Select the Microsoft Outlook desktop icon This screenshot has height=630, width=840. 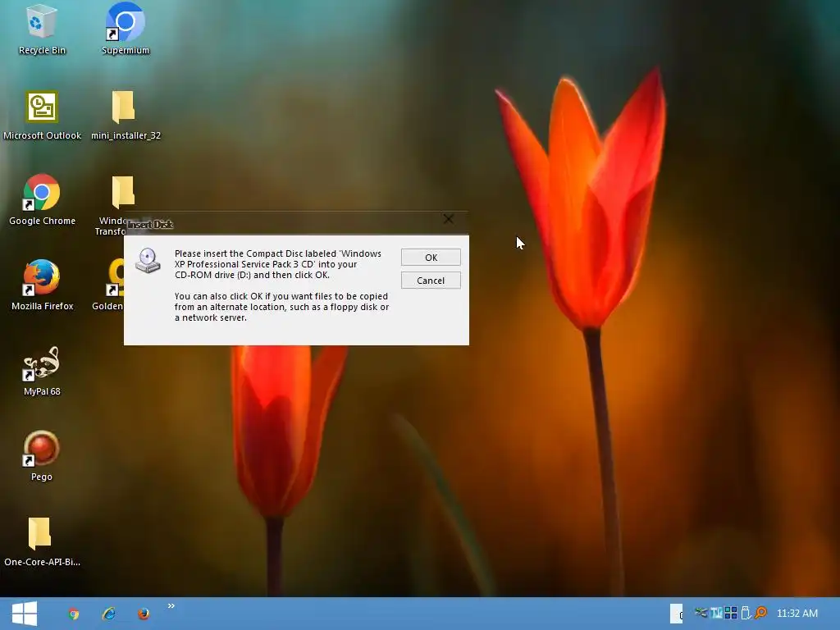[x=42, y=116]
